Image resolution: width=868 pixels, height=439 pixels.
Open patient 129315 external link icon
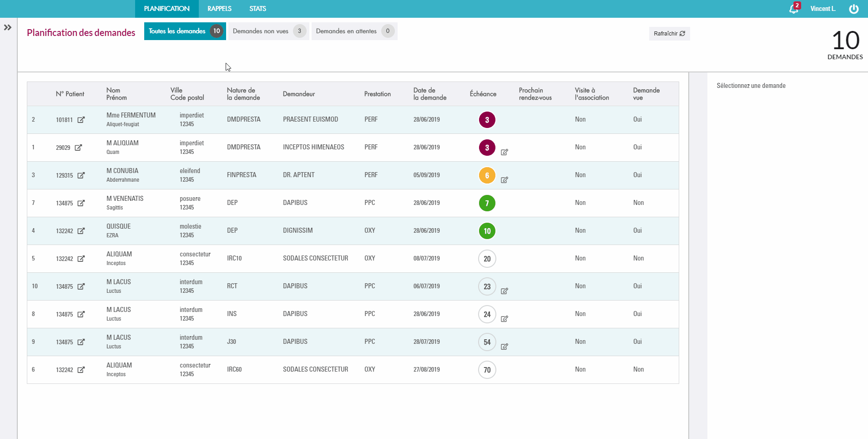coord(81,175)
